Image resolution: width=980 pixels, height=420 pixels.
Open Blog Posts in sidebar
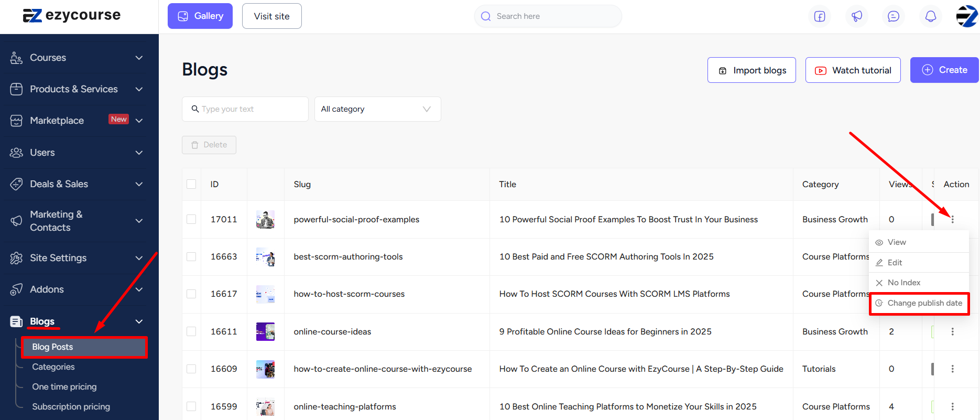pos(84,347)
